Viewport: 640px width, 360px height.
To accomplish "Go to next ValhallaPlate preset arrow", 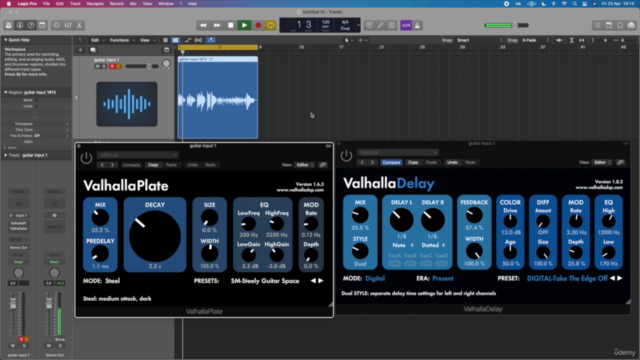I will (x=321, y=281).
